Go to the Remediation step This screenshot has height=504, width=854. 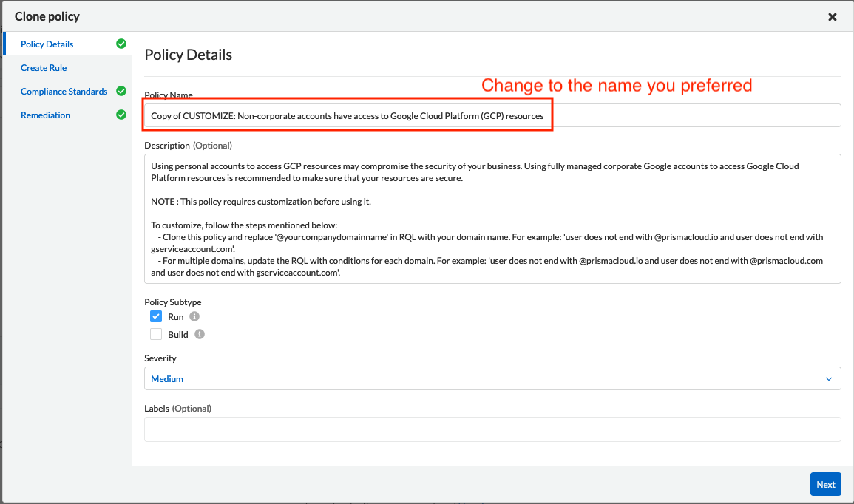[45, 115]
